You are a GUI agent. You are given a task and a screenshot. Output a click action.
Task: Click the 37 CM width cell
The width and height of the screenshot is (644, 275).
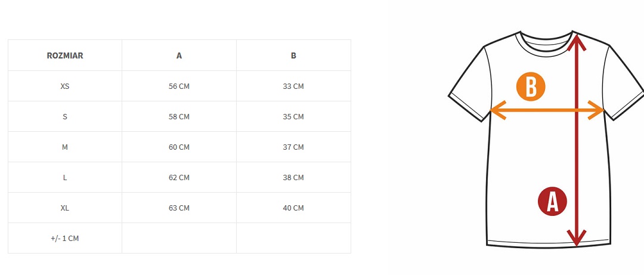click(x=293, y=147)
